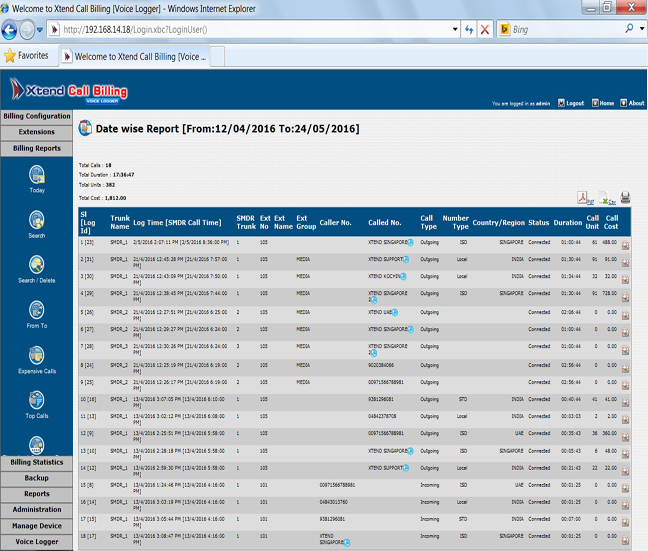Image resolution: width=648 pixels, height=551 pixels.
Task: Click the end-of-row icon for row 15 [8]
Action: [625, 488]
